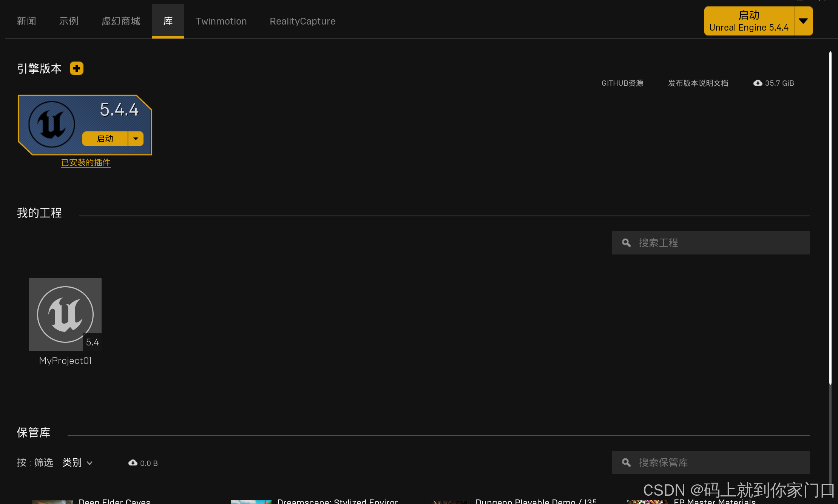Expand the 5.4.4 engine card options arrow
The image size is (838, 504).
coord(136,139)
